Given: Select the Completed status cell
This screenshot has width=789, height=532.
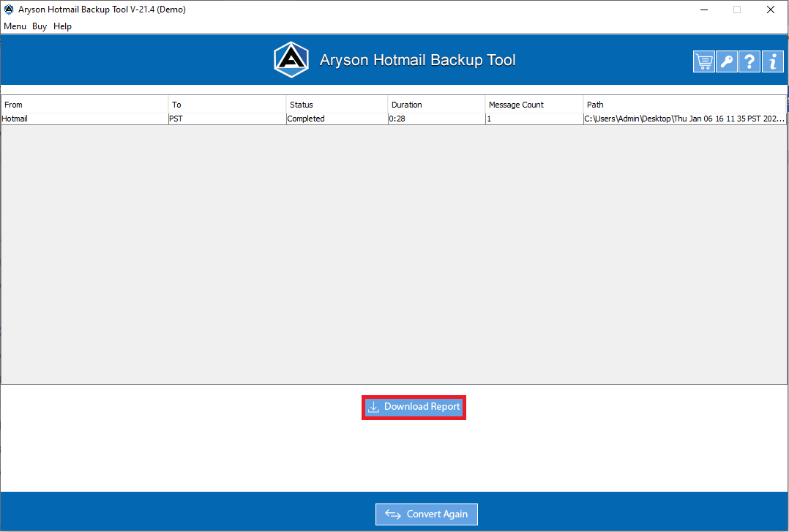Looking at the screenshot, I should (x=337, y=119).
